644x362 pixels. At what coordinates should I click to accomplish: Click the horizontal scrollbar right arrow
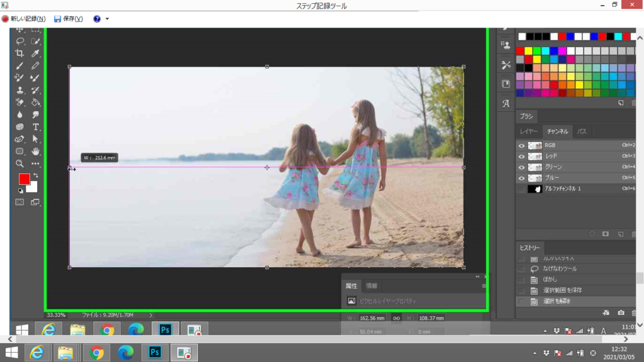click(626, 339)
